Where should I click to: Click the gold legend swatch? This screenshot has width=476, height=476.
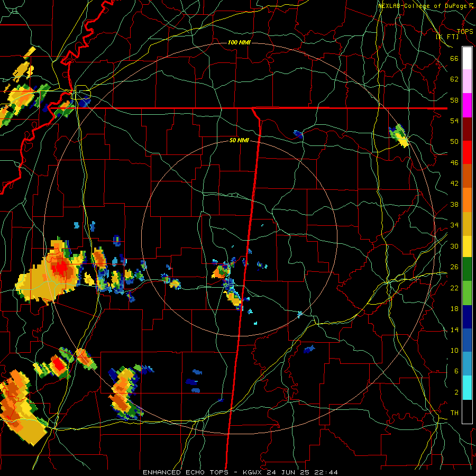click(x=467, y=224)
